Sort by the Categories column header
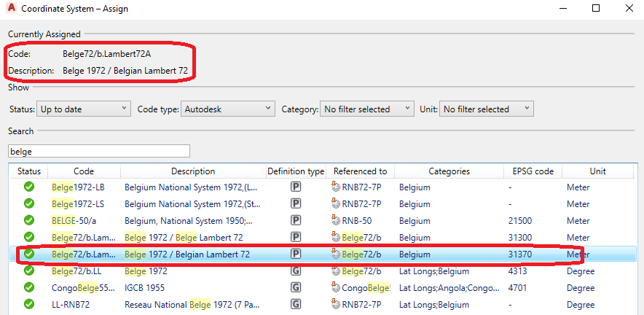Screen dimensions: 644x315 (x=449, y=171)
